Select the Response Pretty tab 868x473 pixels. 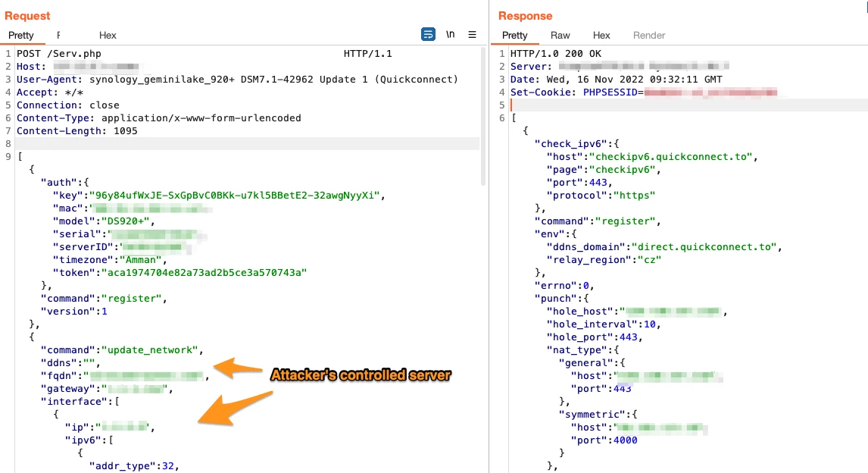514,35
